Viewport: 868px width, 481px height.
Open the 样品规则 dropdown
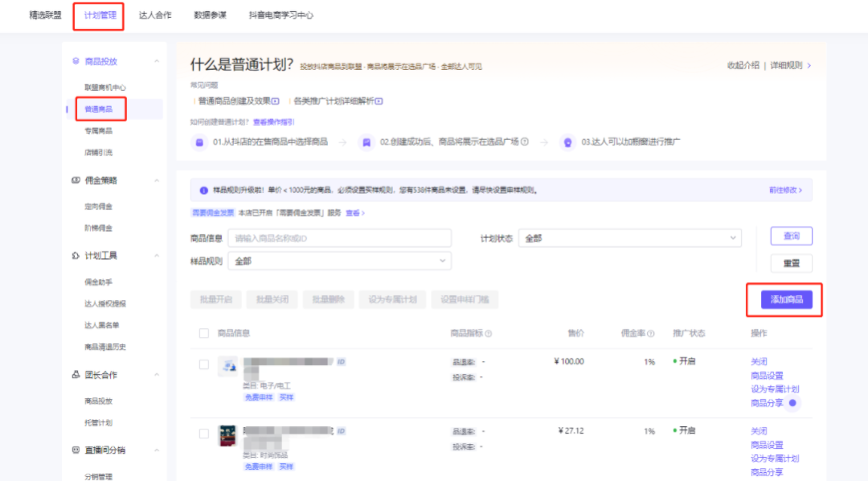coord(339,261)
